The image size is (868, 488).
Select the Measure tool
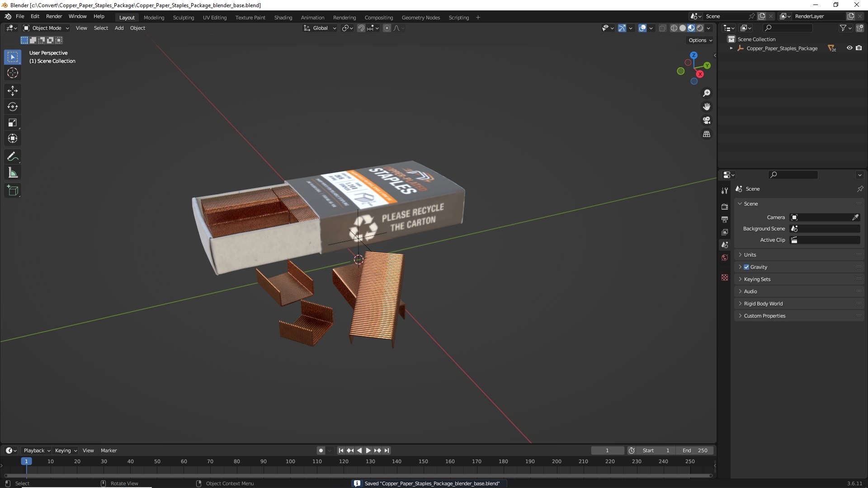(12, 173)
